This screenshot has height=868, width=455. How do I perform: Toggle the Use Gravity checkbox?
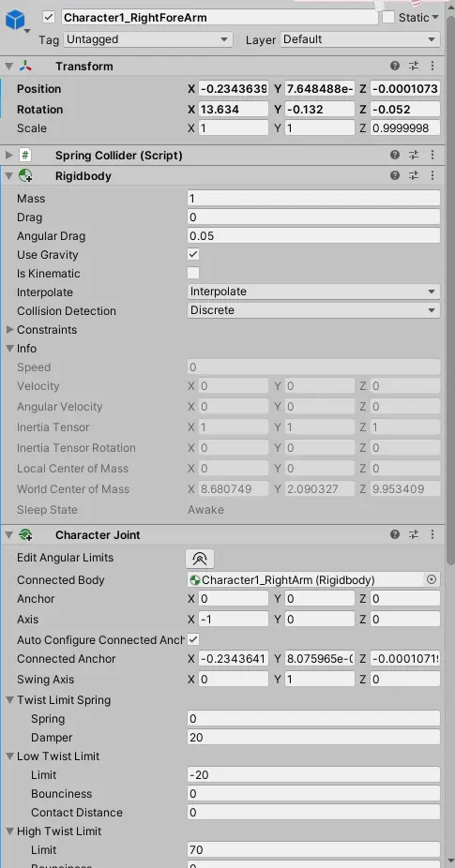(x=193, y=255)
